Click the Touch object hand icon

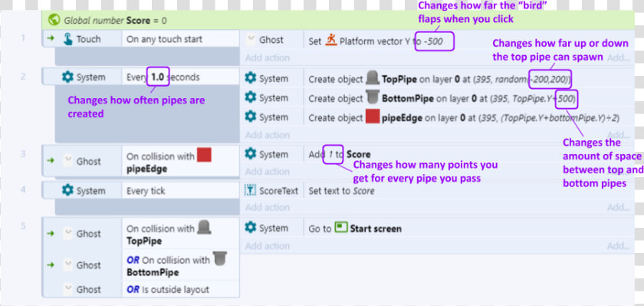click(x=67, y=39)
